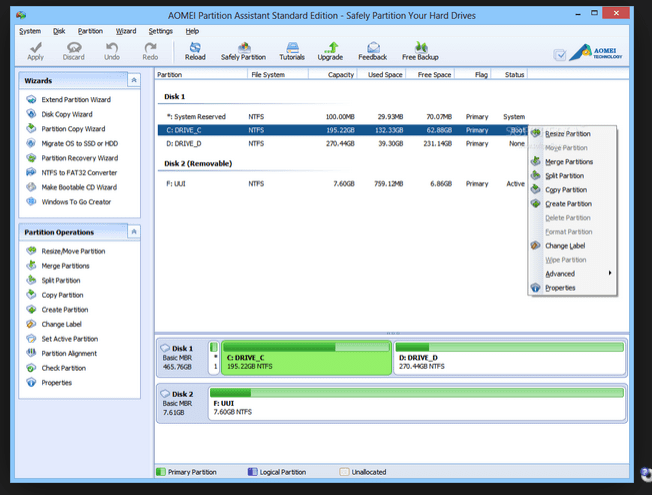Select Split Partition in sidebar
Image resolution: width=652 pixels, height=495 pixels.
point(53,280)
